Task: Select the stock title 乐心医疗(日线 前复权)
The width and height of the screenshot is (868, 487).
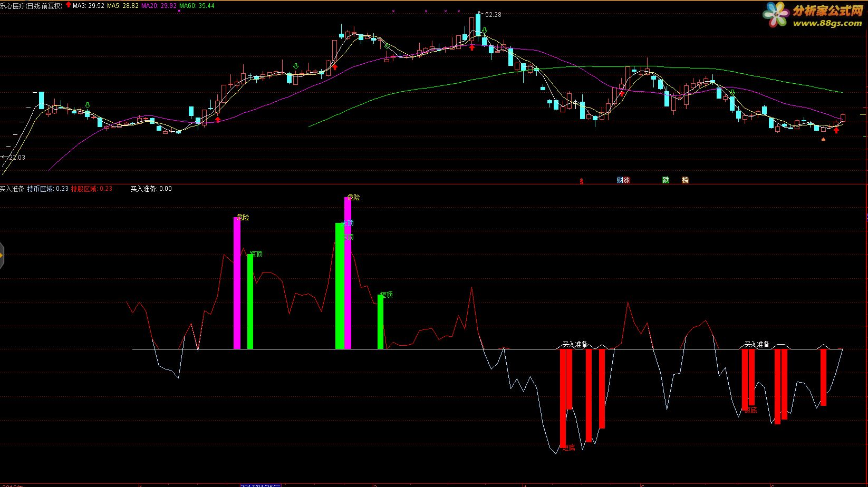Action: 31,6
